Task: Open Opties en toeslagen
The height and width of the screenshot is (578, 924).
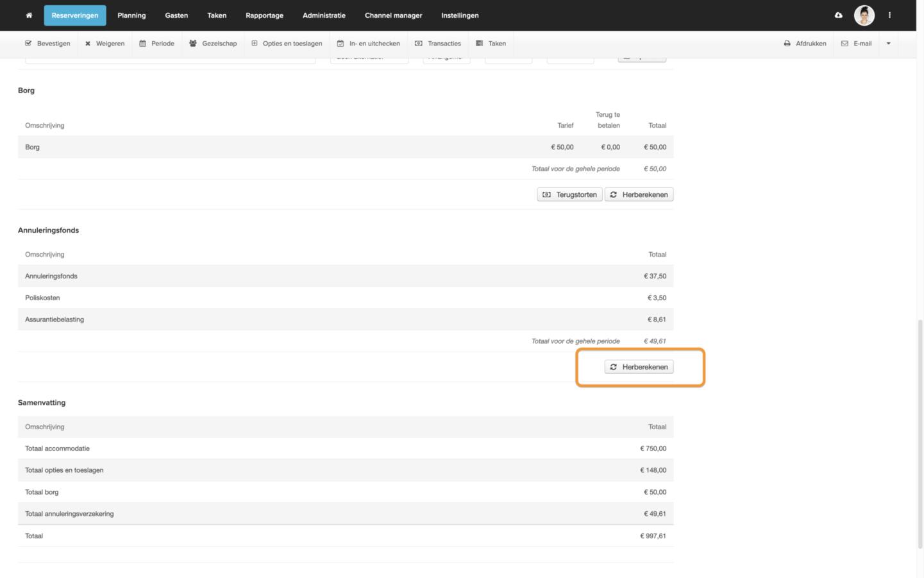Action: click(287, 44)
